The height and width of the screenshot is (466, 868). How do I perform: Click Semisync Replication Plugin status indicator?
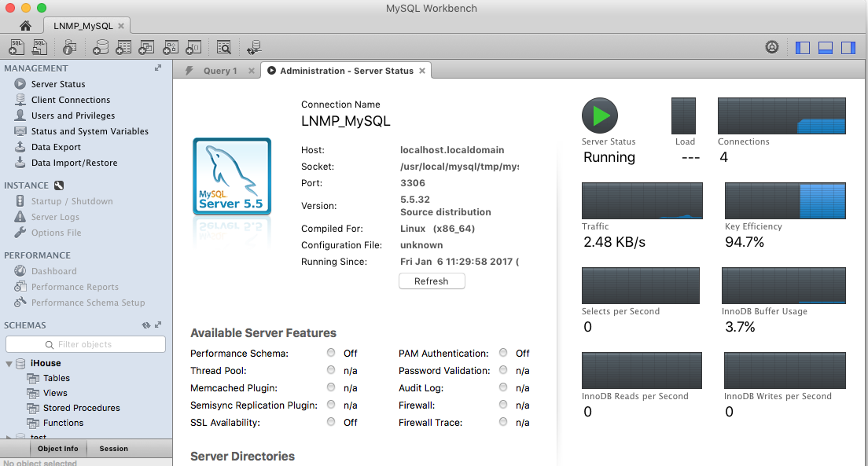(x=330, y=405)
